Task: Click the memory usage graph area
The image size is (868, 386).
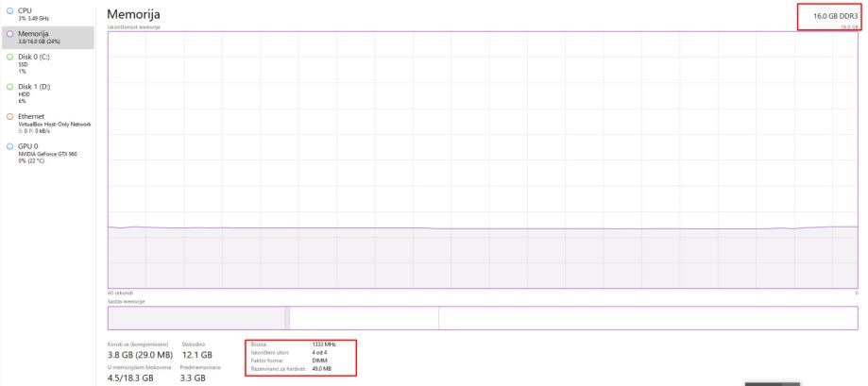Action: 483,159
